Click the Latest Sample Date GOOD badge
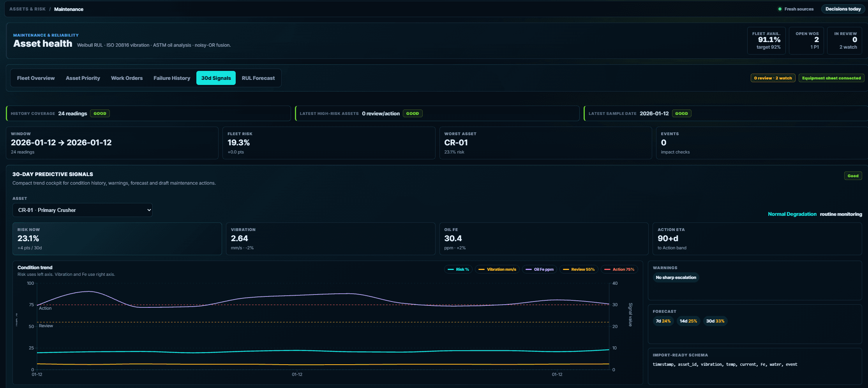Screen dimensions: 868x388 click(681, 113)
